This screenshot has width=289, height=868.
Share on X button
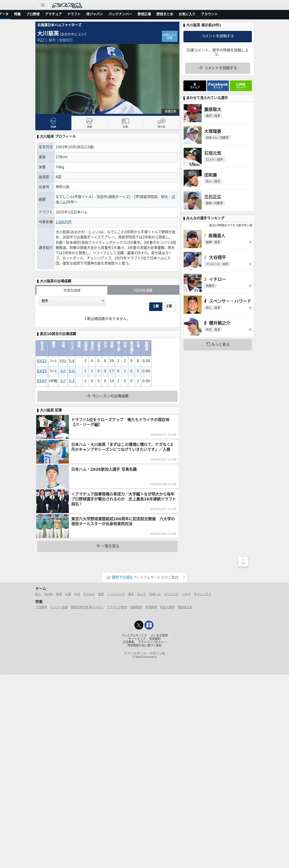(x=195, y=86)
